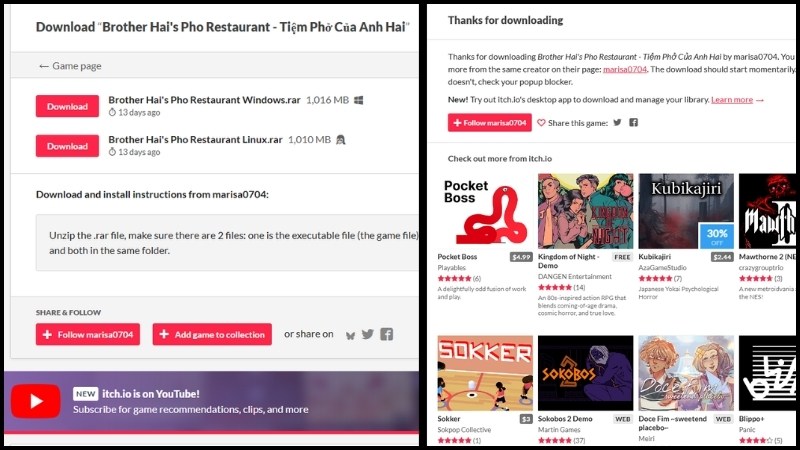Download Brother Hai's Pho Restaurant Windows.rar
Viewport: 800px width, 450px height.
click(x=67, y=106)
